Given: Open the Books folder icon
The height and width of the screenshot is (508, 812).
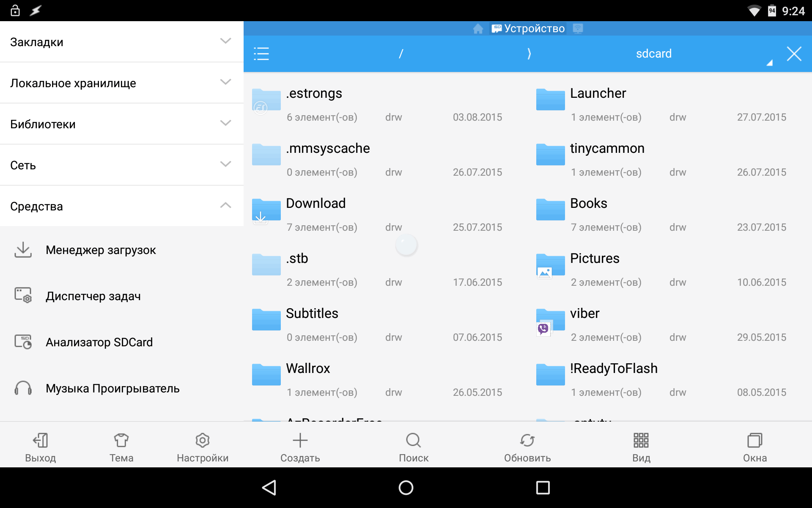Looking at the screenshot, I should tap(550, 210).
